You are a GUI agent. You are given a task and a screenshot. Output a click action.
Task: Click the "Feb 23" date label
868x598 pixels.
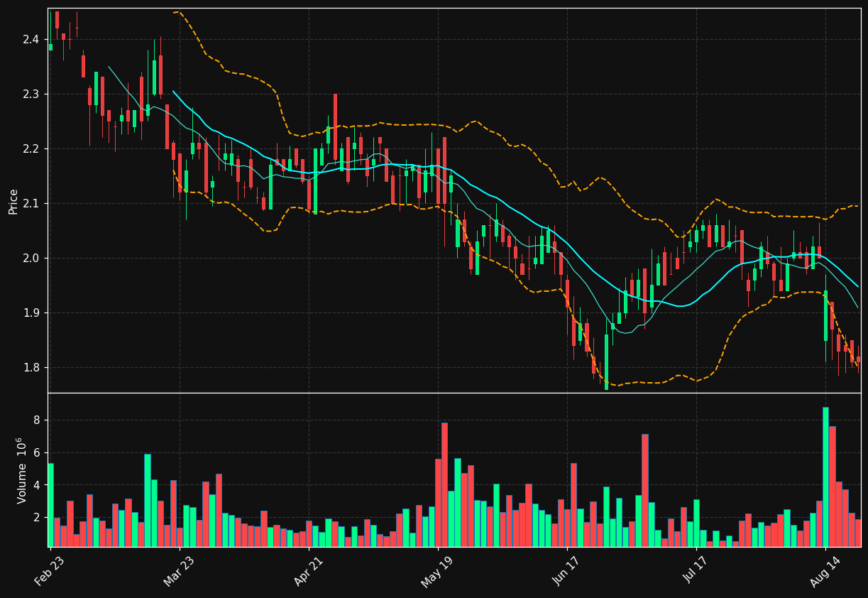pos(49,573)
